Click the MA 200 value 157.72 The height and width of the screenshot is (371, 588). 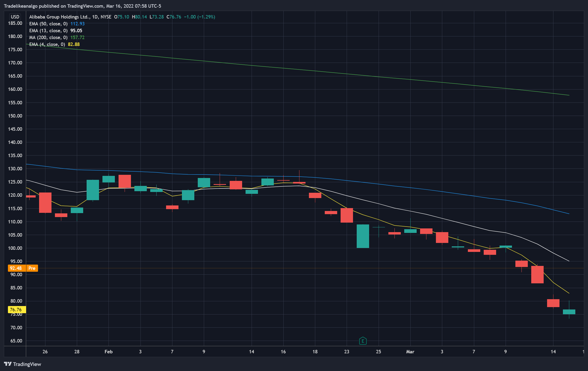coord(77,37)
